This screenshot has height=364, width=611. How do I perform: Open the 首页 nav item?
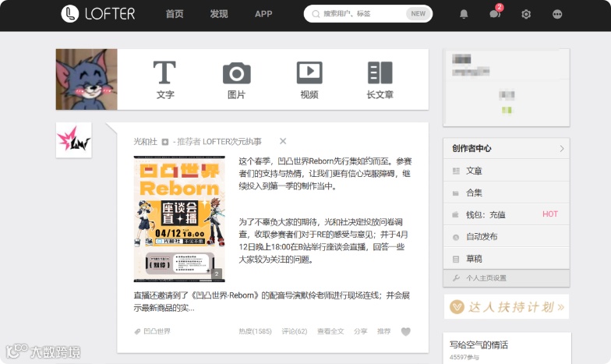[175, 14]
